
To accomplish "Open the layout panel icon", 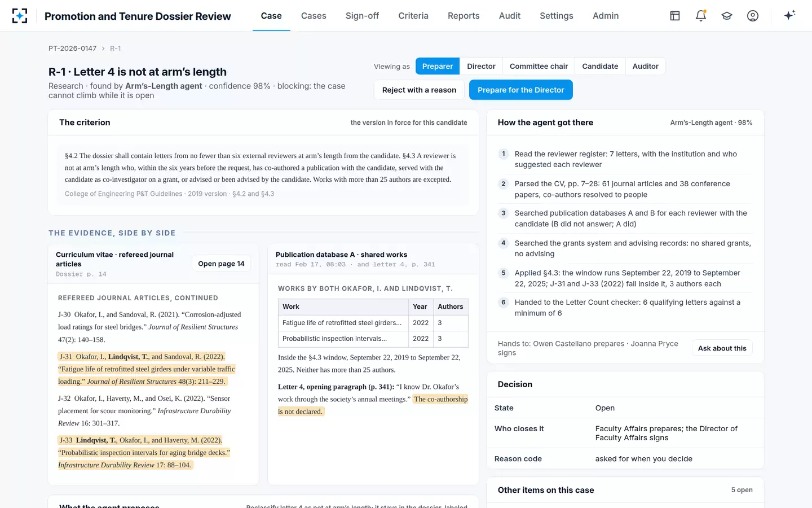I will coord(675,16).
